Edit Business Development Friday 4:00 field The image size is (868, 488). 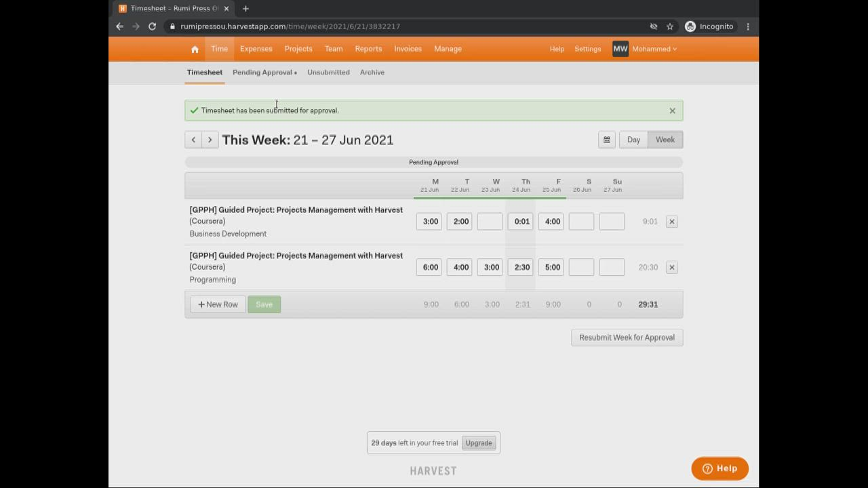point(551,222)
